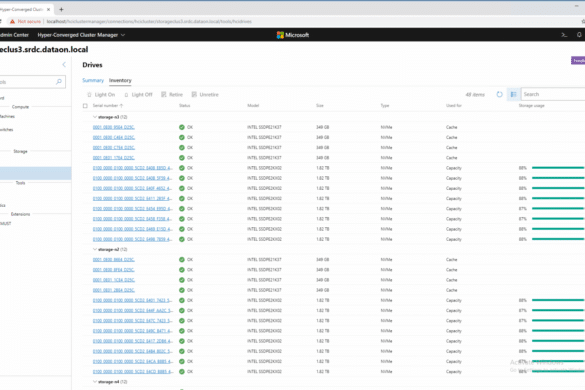Viewport: 585px width, 390px height.
Task: Click usage bar of drive E401 7423
Action: pos(558,300)
